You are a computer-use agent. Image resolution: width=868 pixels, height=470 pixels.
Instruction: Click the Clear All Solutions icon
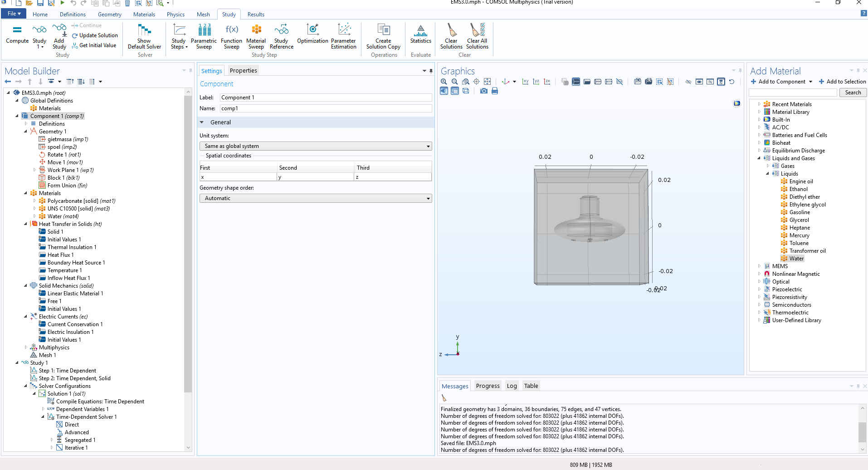tap(477, 35)
